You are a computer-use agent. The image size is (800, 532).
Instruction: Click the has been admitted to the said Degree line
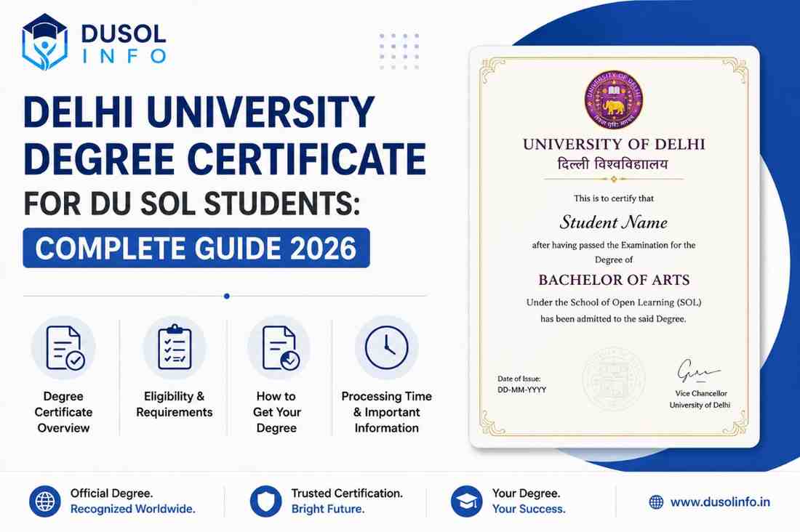click(613, 319)
